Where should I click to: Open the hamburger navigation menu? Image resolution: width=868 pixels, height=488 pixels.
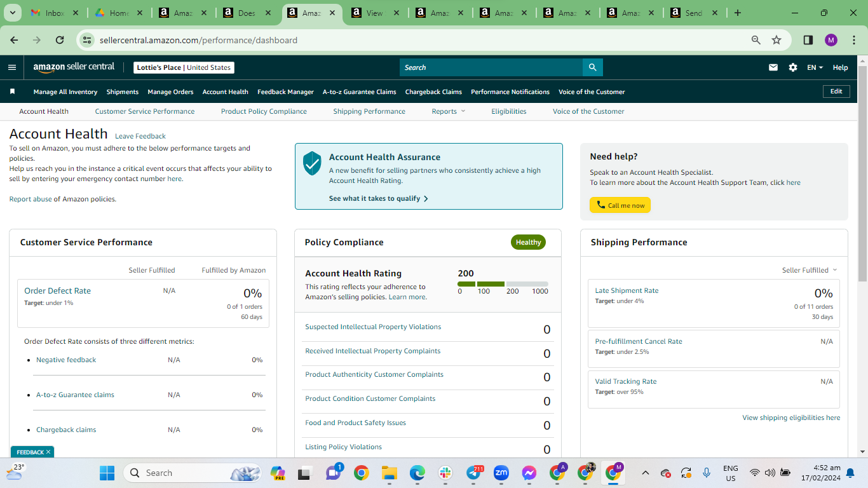point(12,67)
